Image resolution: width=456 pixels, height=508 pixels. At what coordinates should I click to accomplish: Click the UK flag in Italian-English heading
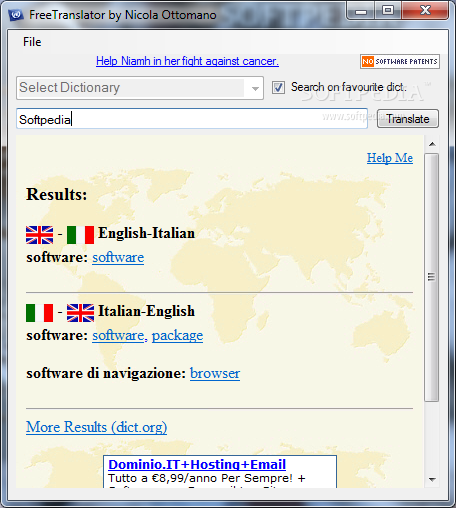click(80, 313)
